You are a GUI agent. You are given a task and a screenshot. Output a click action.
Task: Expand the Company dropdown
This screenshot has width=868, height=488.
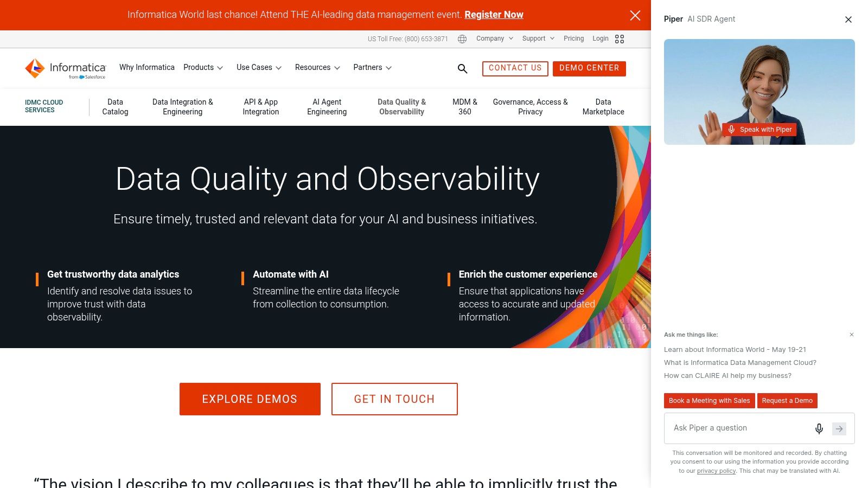click(495, 38)
